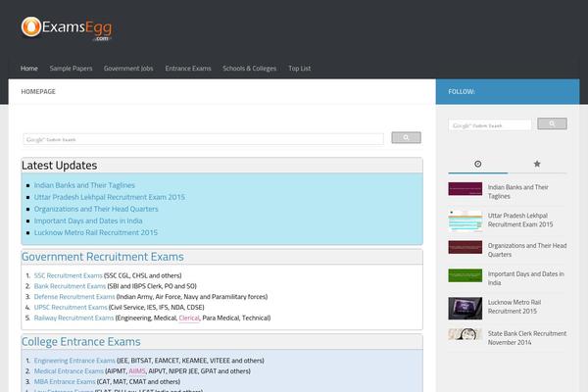Click Uttar Pradesh Lekhpal sidebar thumbnail
Screen dimensions: 588x392
coord(465,220)
